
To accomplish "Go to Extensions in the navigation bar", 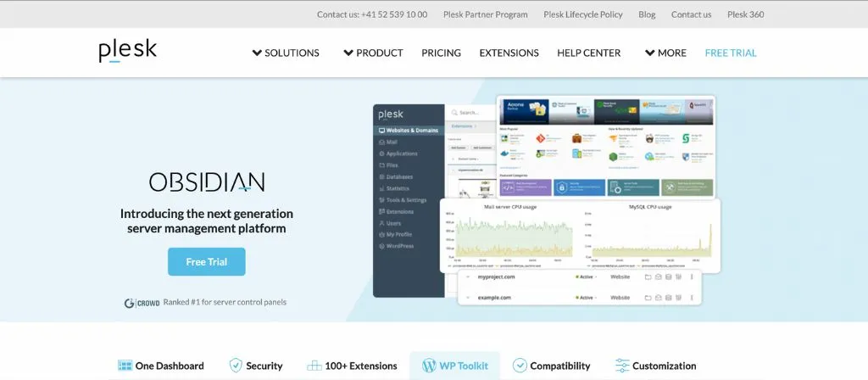I will point(509,53).
